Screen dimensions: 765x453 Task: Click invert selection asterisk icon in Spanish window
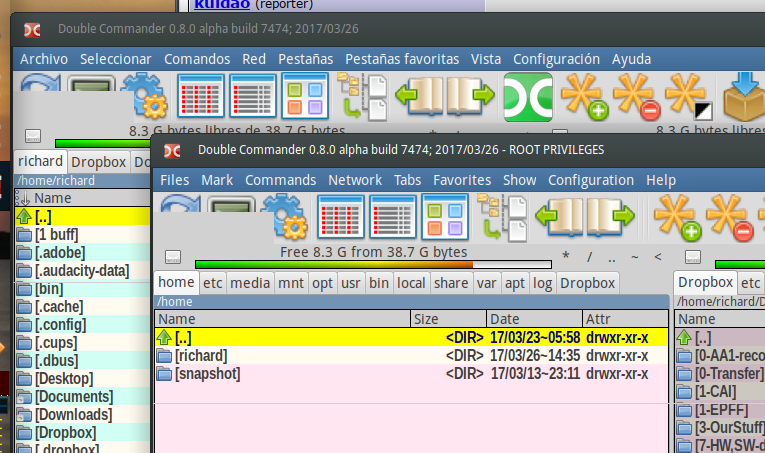tap(689, 98)
